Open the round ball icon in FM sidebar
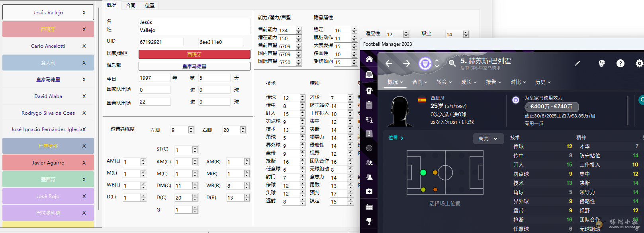The height and width of the screenshot is (233, 644). click(369, 148)
